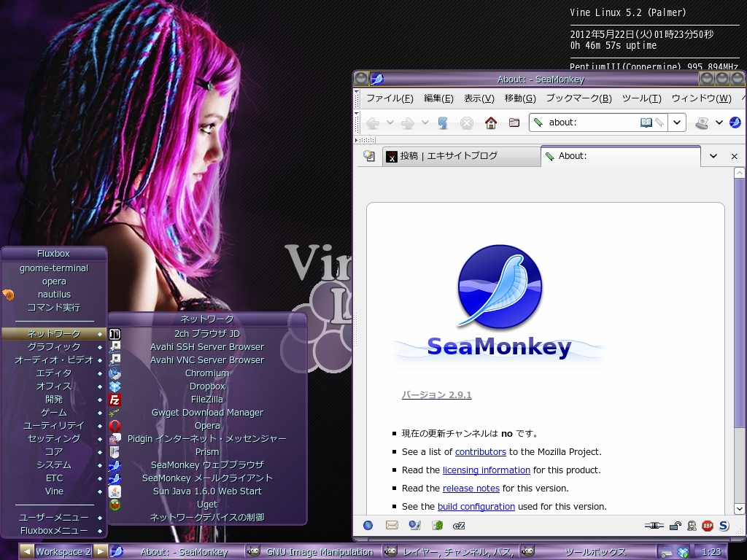Open Navigator from the status bar globe icon
This screenshot has height=560, width=747.
point(368,525)
